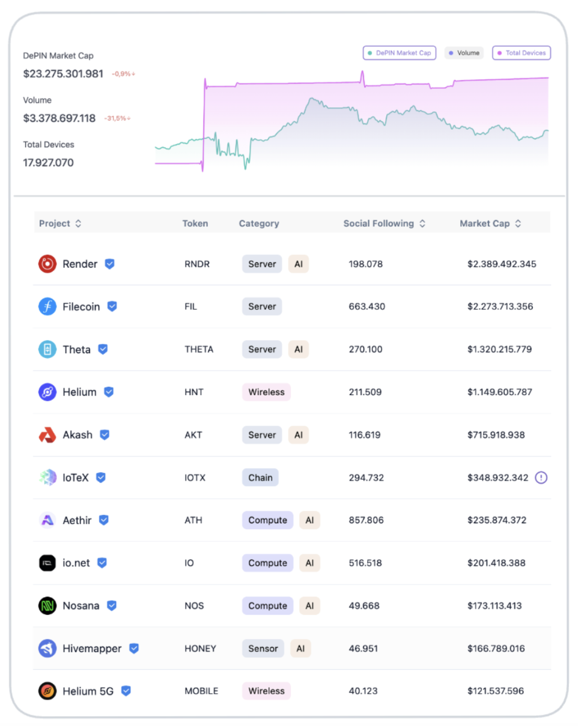Open the Theta project name link
Screen dimensions: 578x728
(x=77, y=349)
